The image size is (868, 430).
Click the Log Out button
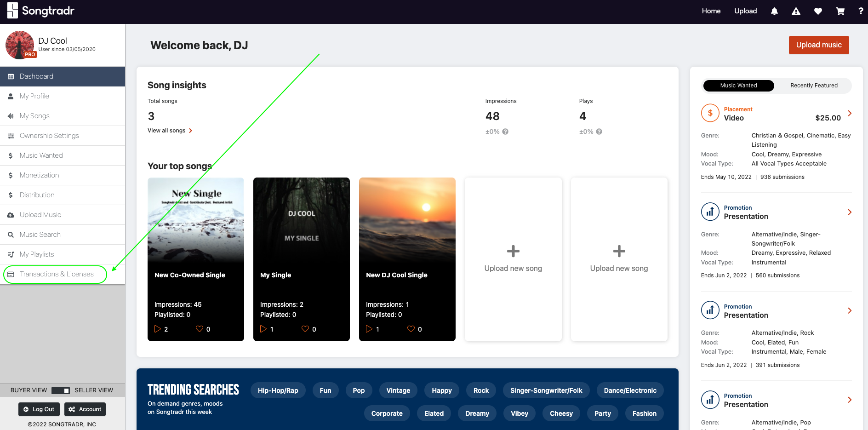pyautogui.click(x=39, y=409)
